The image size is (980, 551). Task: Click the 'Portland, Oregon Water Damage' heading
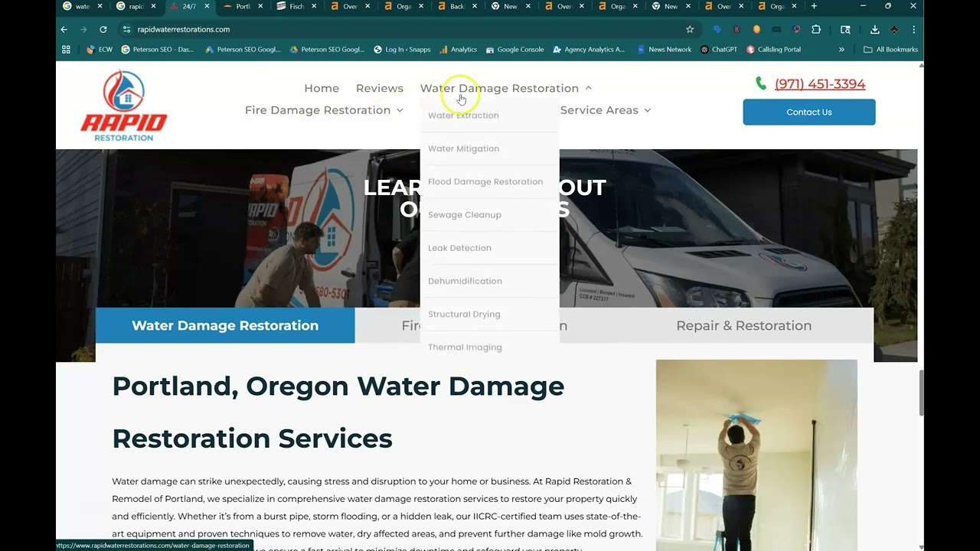pos(338,386)
